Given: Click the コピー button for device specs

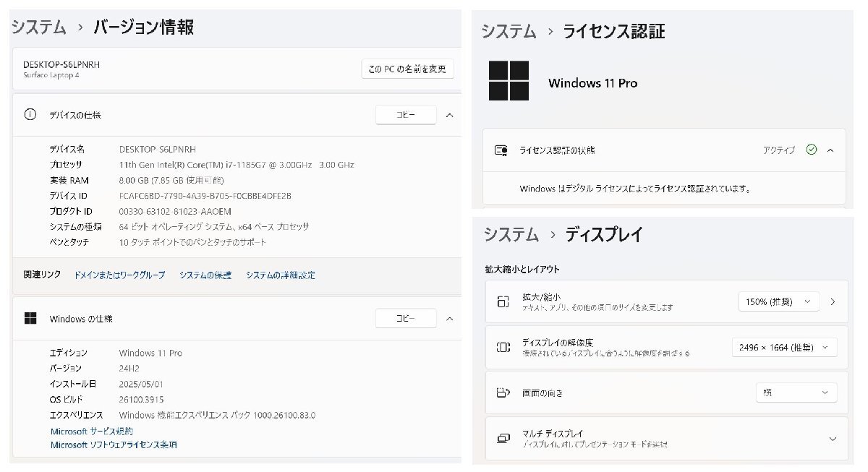Looking at the screenshot, I should (406, 115).
